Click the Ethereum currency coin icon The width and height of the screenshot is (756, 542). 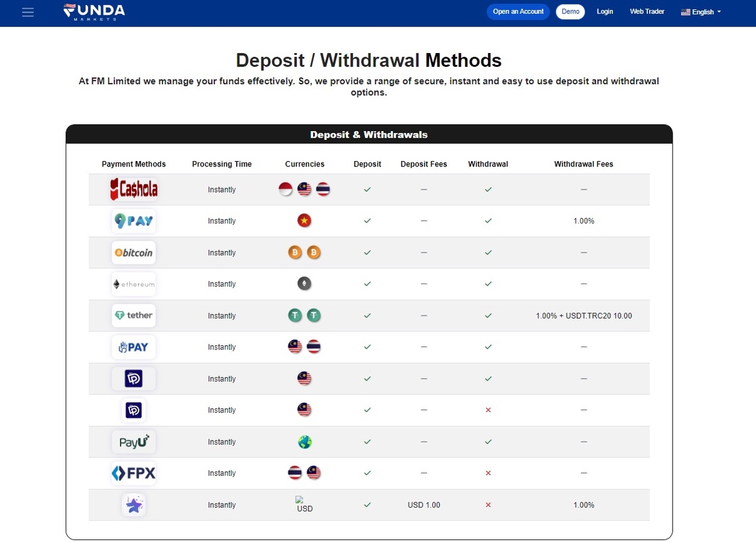pyautogui.click(x=304, y=284)
